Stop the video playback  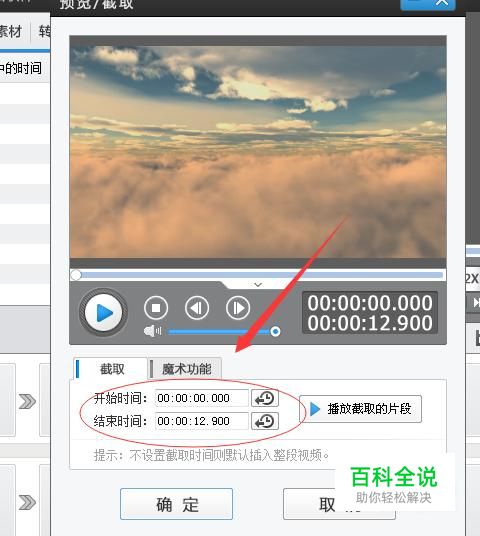click(156, 308)
